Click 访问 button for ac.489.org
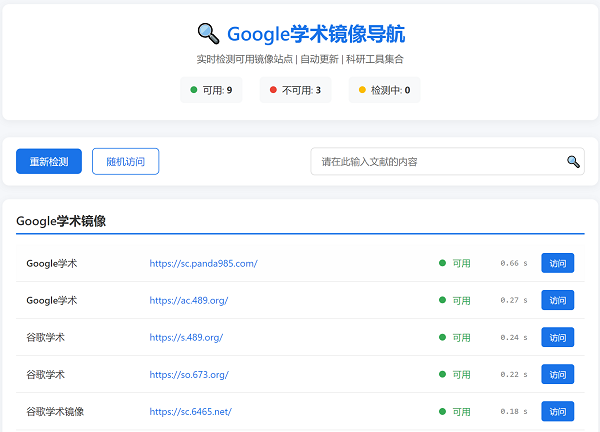600x432 pixels. [558, 300]
